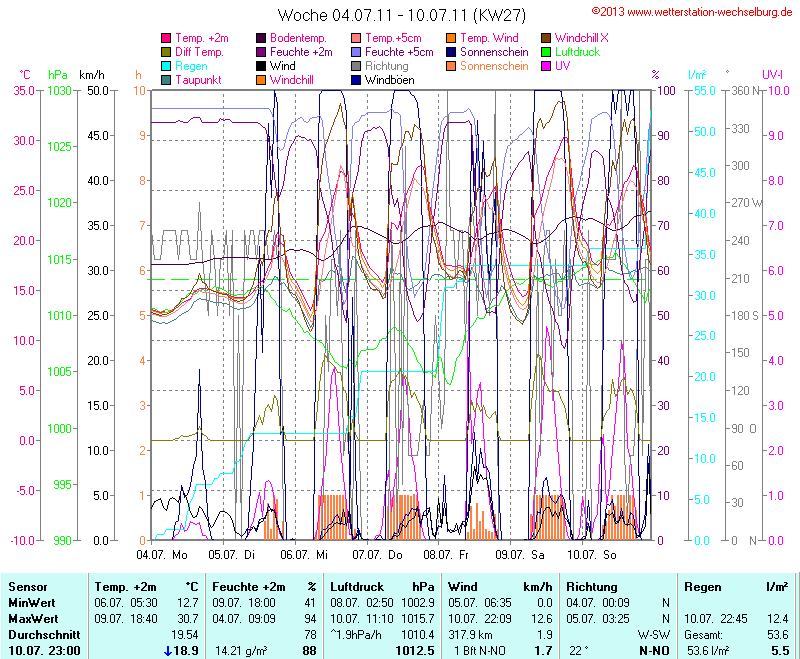
Task: Click the dark blue Sonnenschein legend swatch
Action: pyautogui.click(x=451, y=52)
